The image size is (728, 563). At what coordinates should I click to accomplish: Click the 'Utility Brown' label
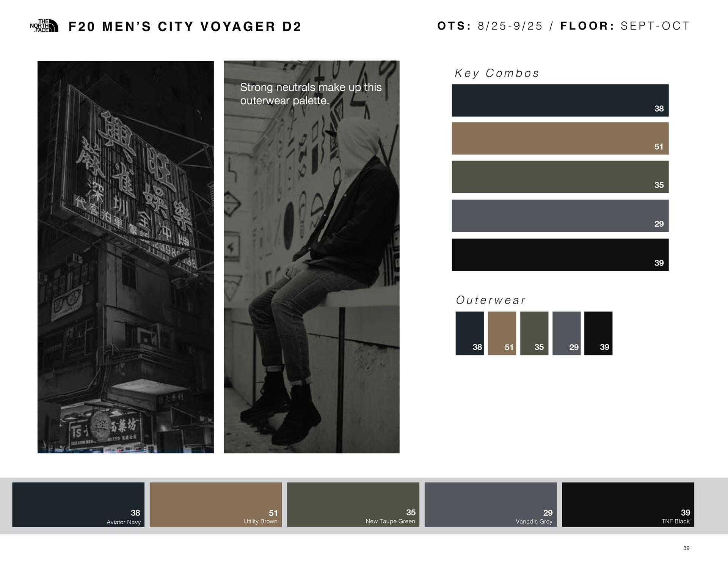(260, 522)
